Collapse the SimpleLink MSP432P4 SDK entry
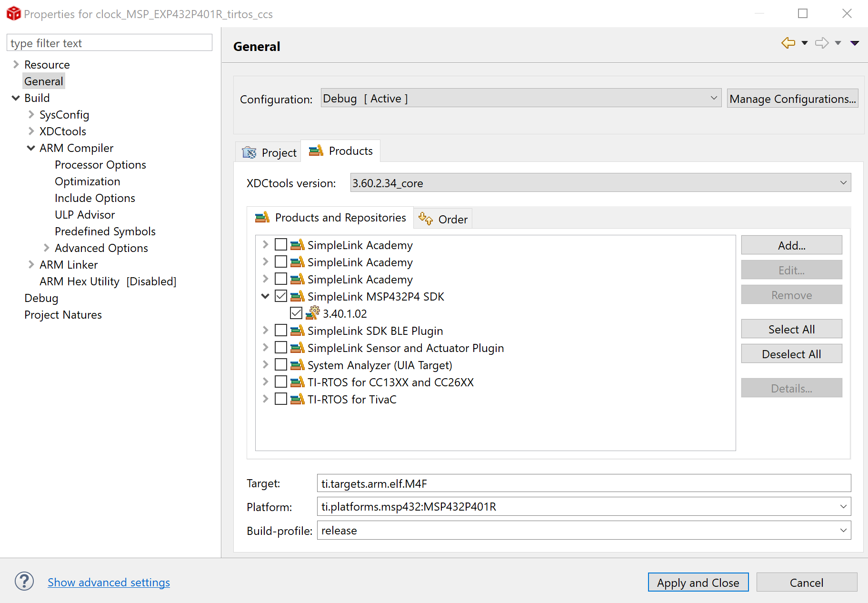 click(x=265, y=295)
